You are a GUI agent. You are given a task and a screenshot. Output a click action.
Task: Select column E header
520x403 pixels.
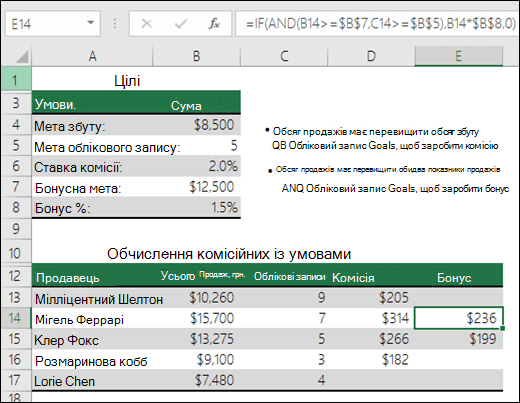point(459,56)
